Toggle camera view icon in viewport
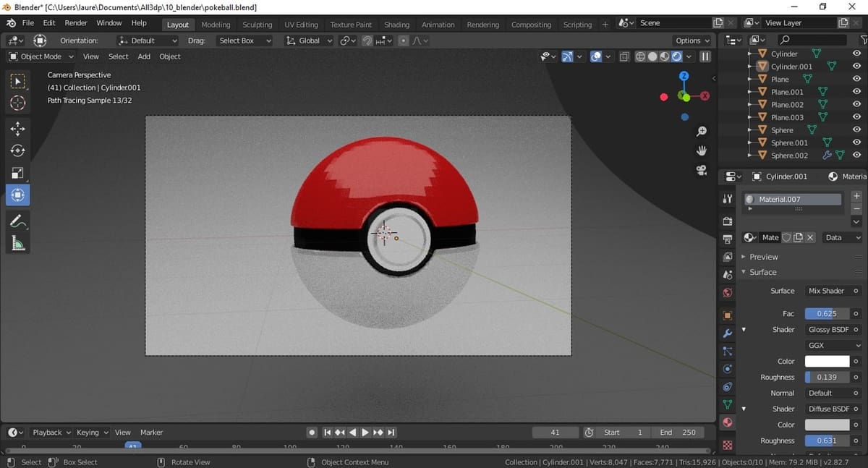 (x=701, y=170)
